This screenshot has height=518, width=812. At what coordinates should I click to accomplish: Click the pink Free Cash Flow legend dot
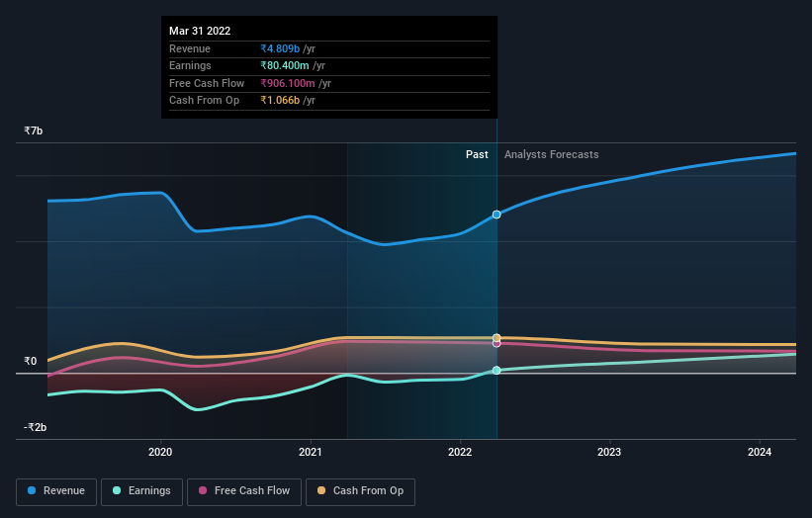(203, 490)
